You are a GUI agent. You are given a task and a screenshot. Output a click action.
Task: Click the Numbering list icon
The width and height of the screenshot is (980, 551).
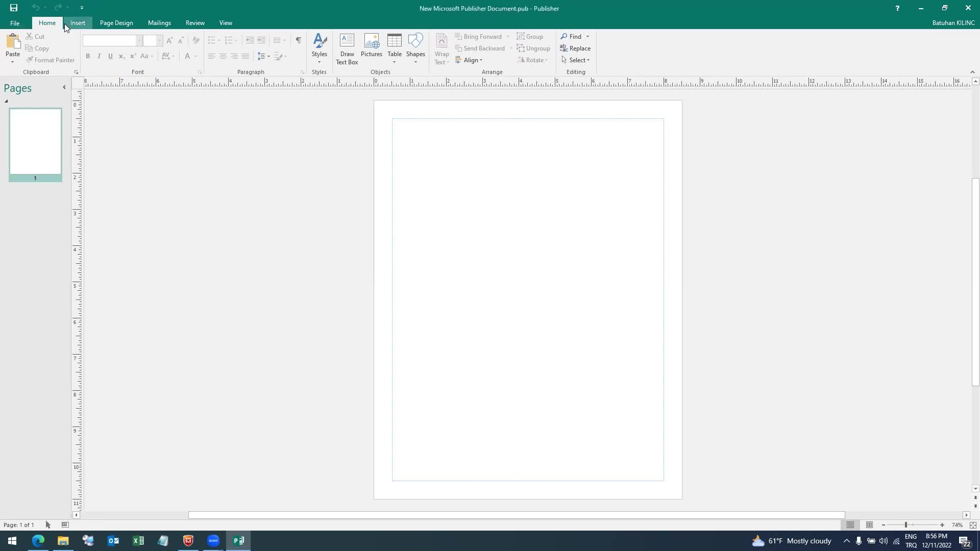[229, 40]
